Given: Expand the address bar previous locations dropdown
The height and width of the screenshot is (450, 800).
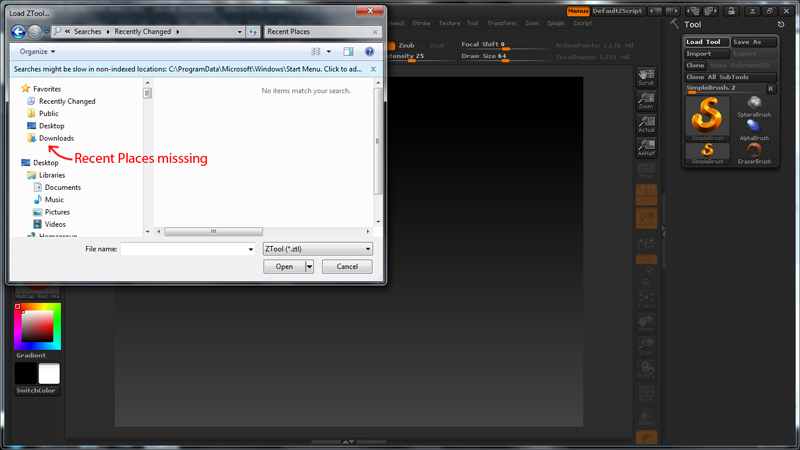Looking at the screenshot, I should tap(239, 32).
